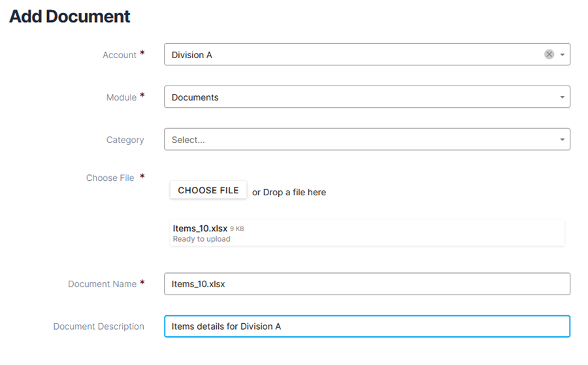Click the "or Drop a file here" area
The image size is (588, 365).
click(289, 192)
